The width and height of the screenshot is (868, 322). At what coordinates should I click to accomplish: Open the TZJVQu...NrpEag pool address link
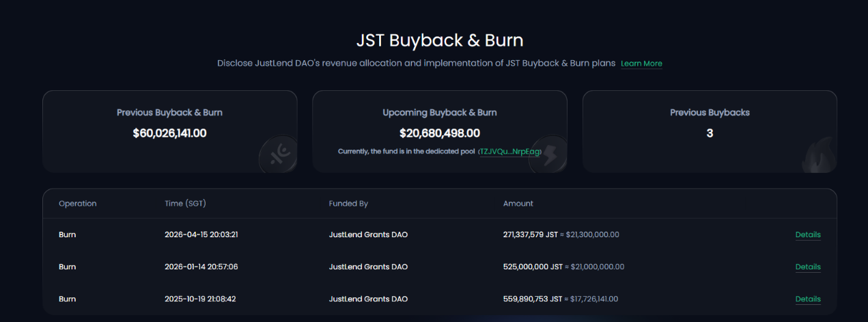pyautogui.click(x=509, y=151)
